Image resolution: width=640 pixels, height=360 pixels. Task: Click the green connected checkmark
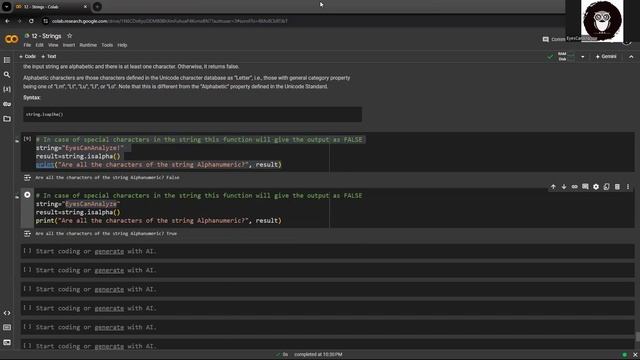(550, 57)
